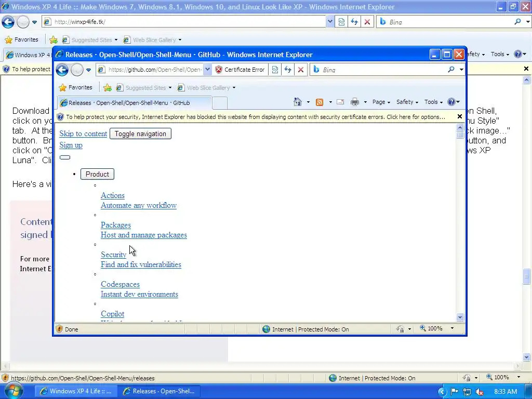This screenshot has width=532, height=399.
Task: Open recent pages arrow in the GitHub window
Action: coord(88,70)
